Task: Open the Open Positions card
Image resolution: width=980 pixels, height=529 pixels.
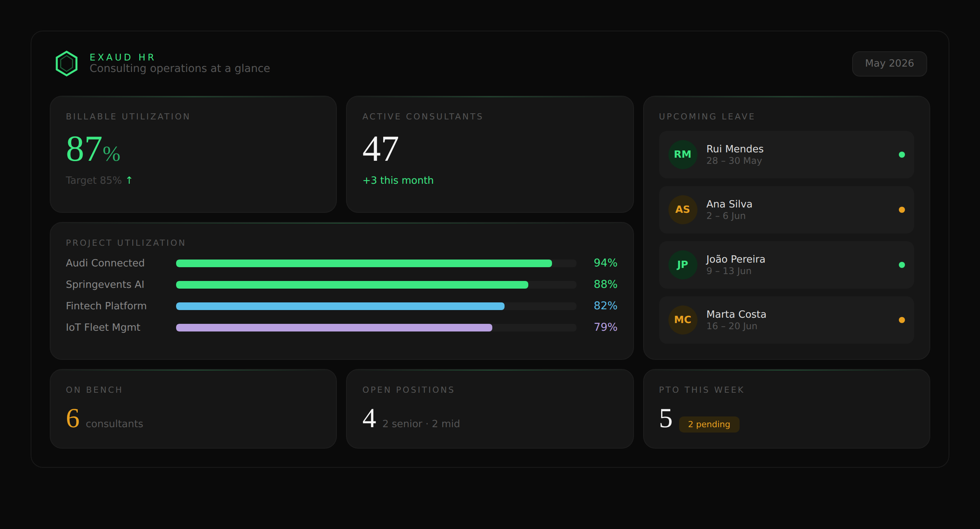Action: [x=490, y=409]
